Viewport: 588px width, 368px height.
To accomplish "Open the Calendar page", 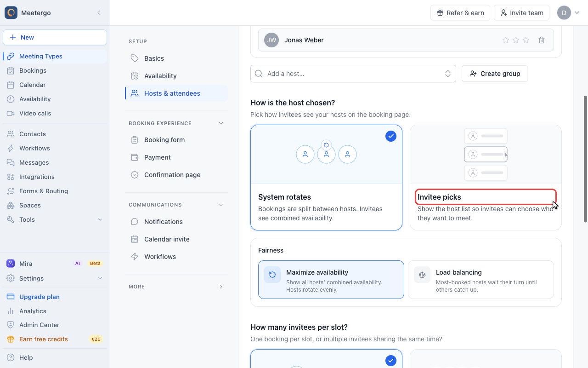I will (x=55, y=85).
